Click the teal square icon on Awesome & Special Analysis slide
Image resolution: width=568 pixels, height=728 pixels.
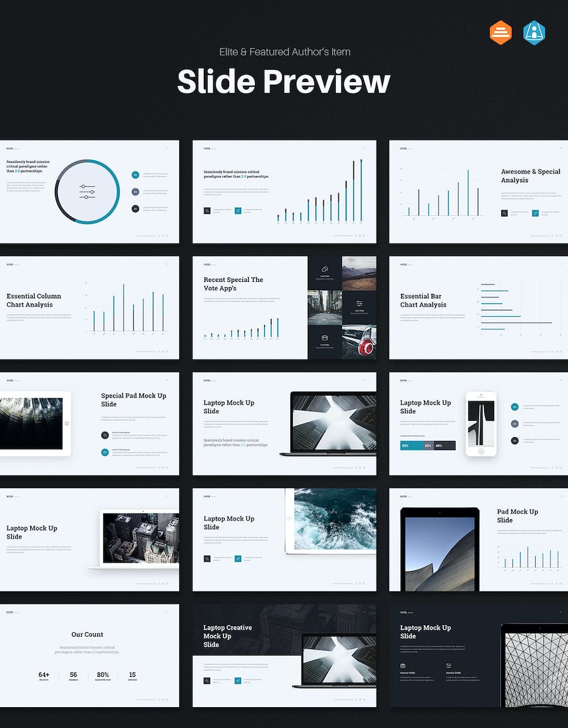[535, 213]
